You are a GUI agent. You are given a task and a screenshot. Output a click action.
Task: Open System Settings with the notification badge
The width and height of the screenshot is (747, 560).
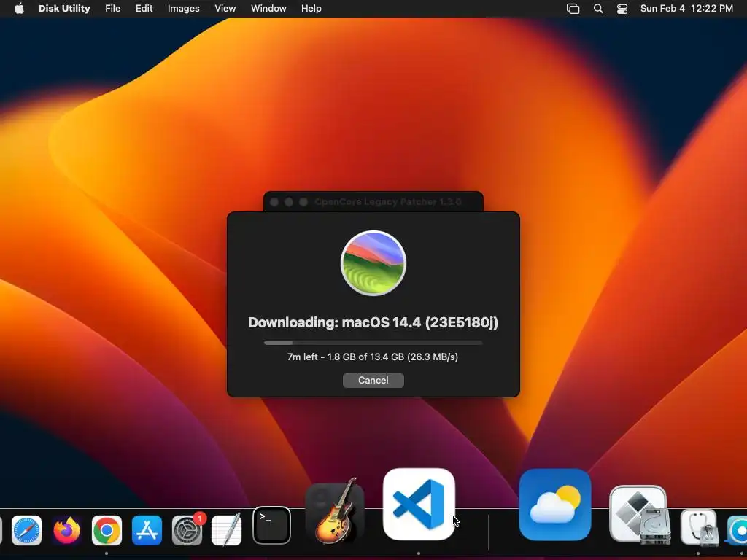(187, 529)
